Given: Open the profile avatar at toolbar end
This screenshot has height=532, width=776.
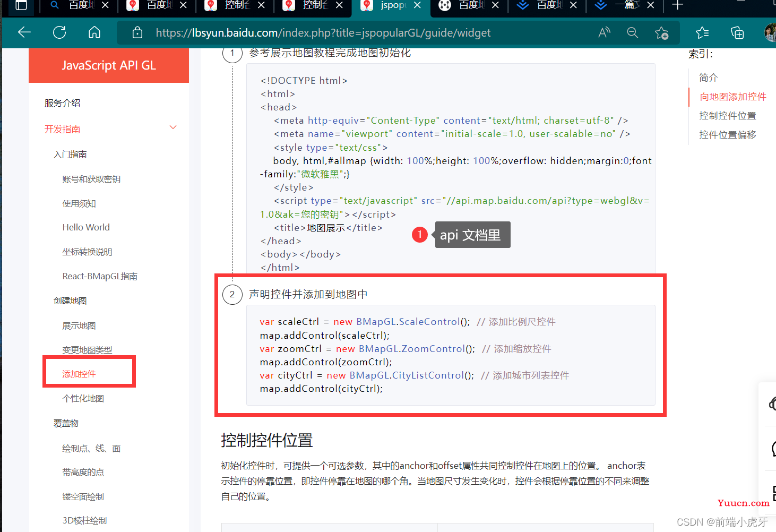Looking at the screenshot, I should coord(770,33).
